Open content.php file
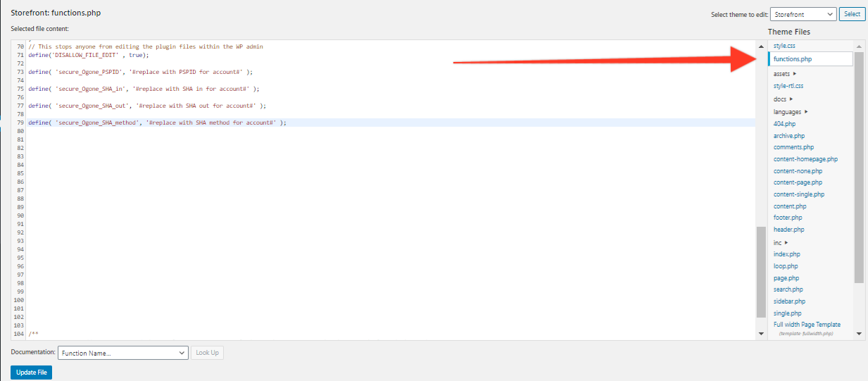Screen dimensions: 868x381 (x=790, y=206)
